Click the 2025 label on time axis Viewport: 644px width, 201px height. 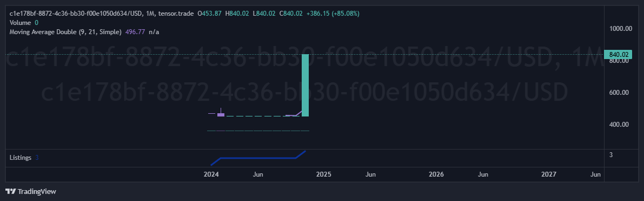coord(324,174)
